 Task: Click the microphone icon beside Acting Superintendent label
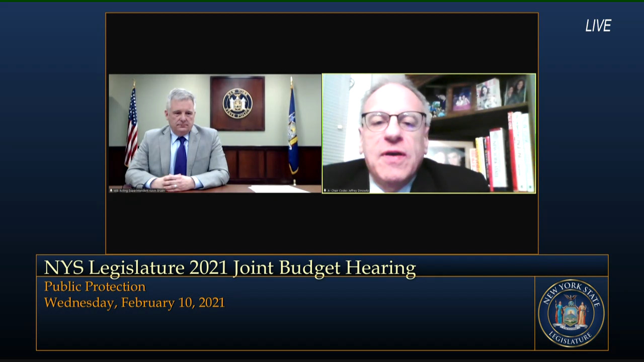(111, 191)
